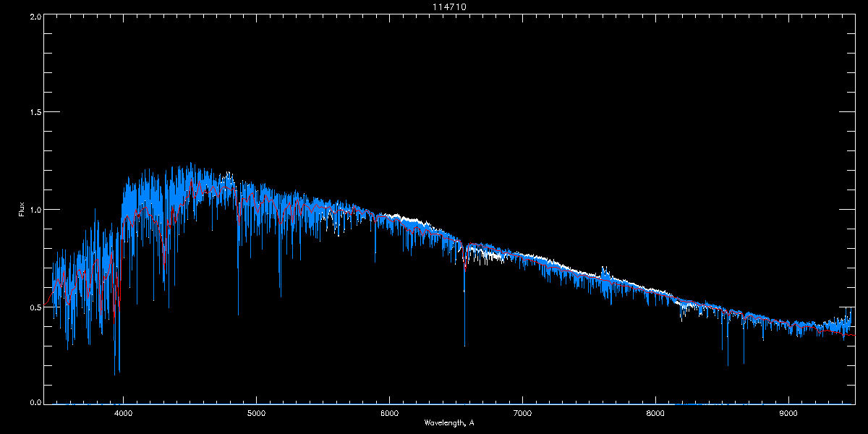868x434 pixels.
Task: Click the 5000 wavelength tick label
Action: (256, 414)
